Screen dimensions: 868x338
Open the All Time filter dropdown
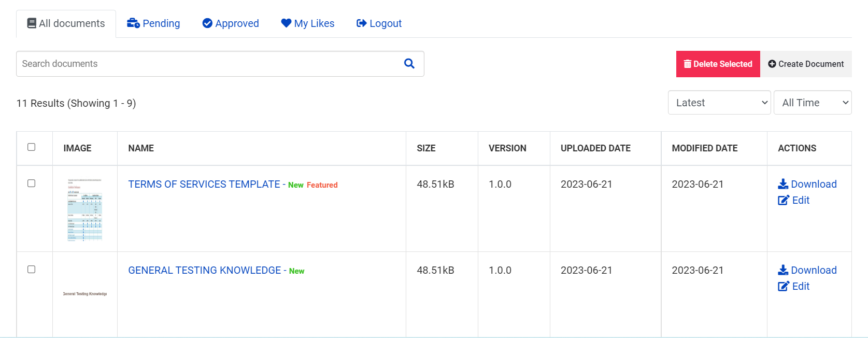812,103
